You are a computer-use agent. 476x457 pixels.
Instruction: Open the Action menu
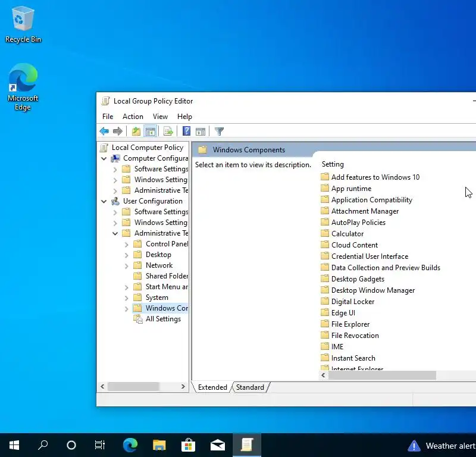(x=133, y=117)
